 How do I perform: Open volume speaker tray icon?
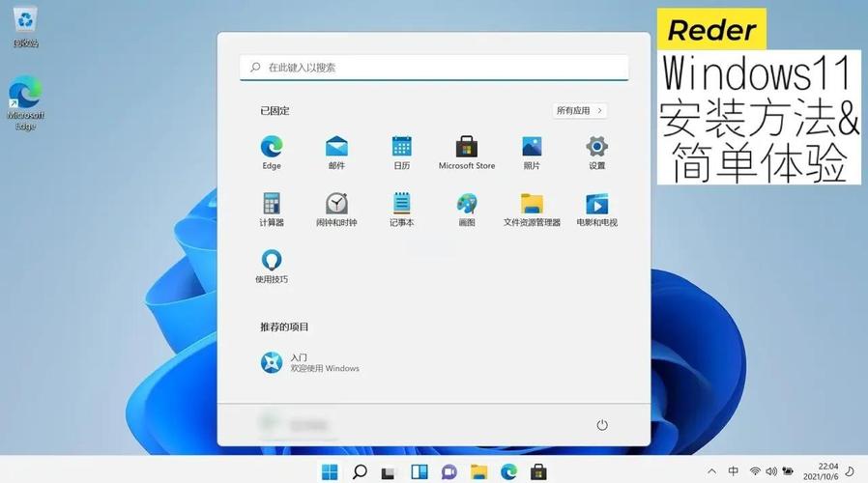pyautogui.click(x=771, y=471)
